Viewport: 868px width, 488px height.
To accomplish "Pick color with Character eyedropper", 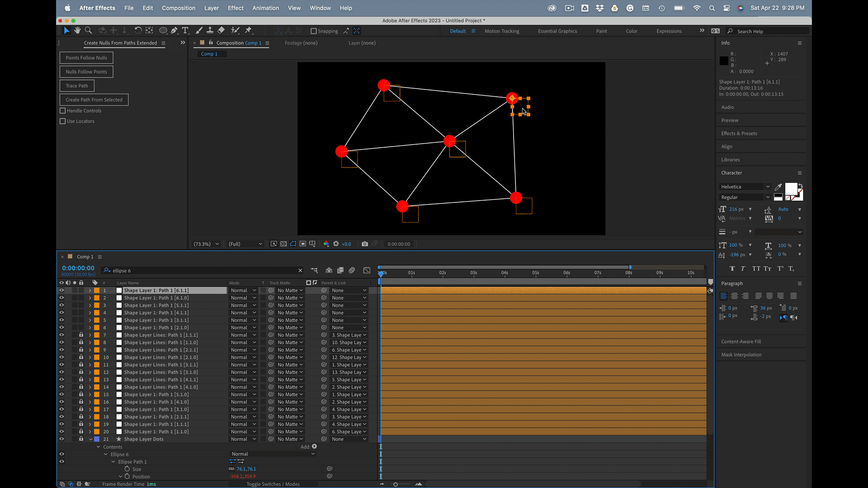I will tap(778, 187).
